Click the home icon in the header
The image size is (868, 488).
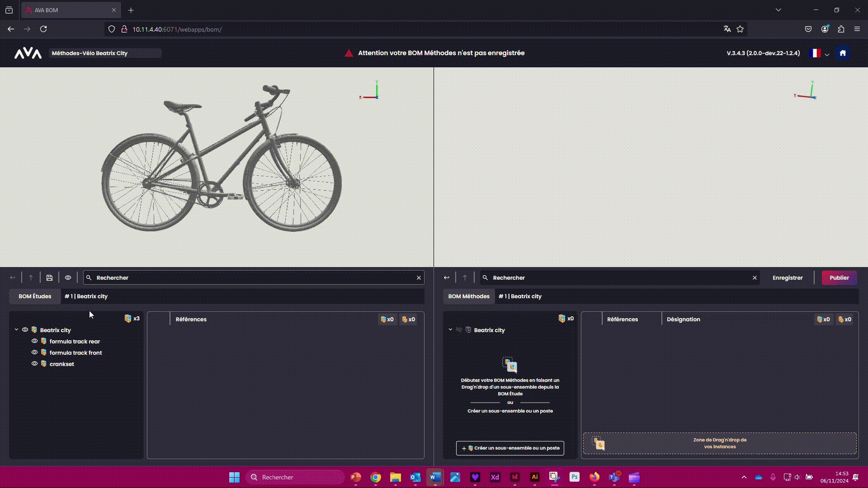coord(843,53)
